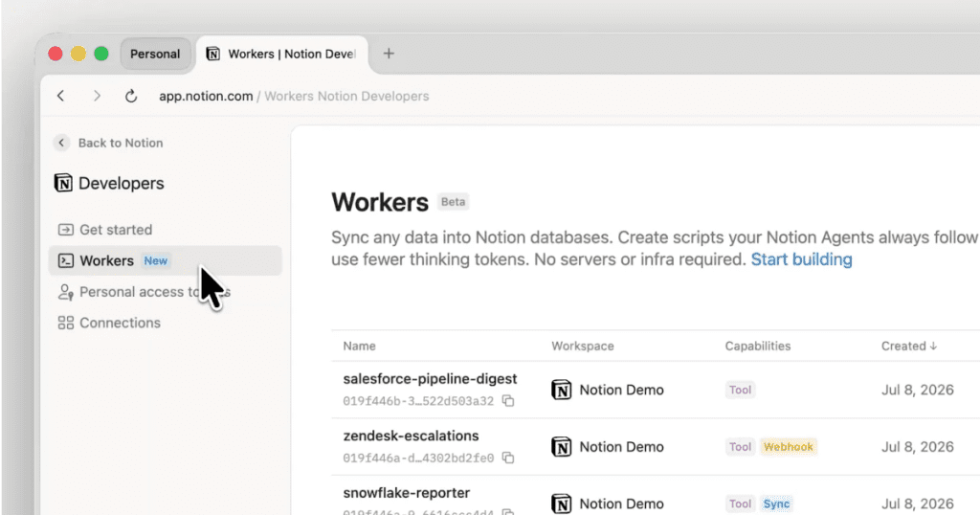Open a new browser tab with plus
The height and width of the screenshot is (515, 980).
tap(389, 54)
